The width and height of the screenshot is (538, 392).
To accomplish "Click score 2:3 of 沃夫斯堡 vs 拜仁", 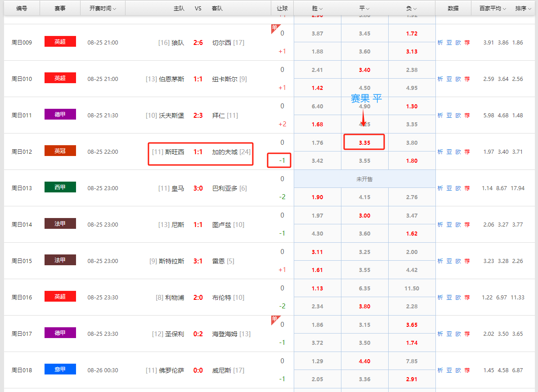I will 198,116.
